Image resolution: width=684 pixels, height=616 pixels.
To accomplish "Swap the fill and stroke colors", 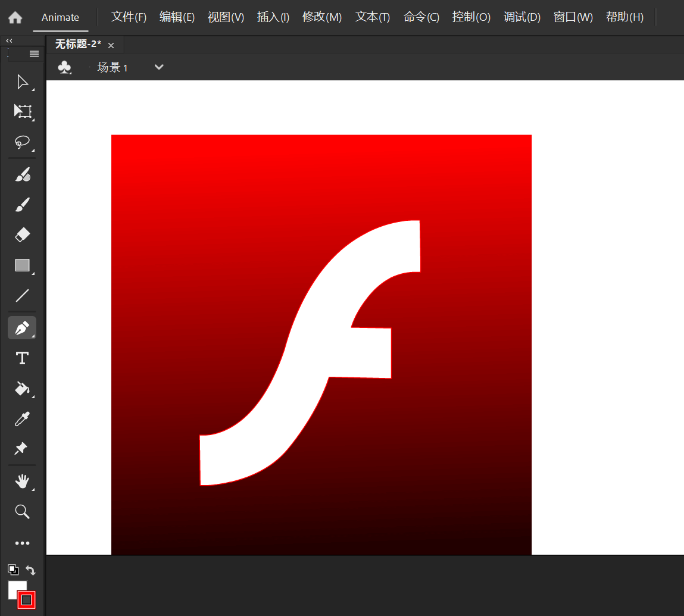I will (30, 570).
